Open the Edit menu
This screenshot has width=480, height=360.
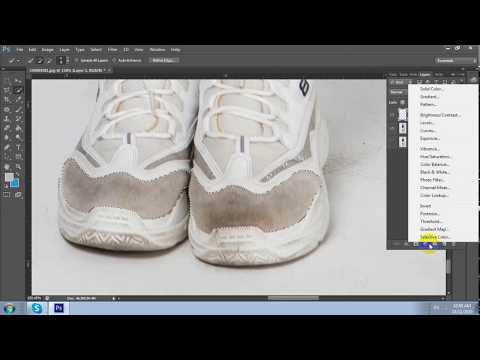(x=32, y=50)
